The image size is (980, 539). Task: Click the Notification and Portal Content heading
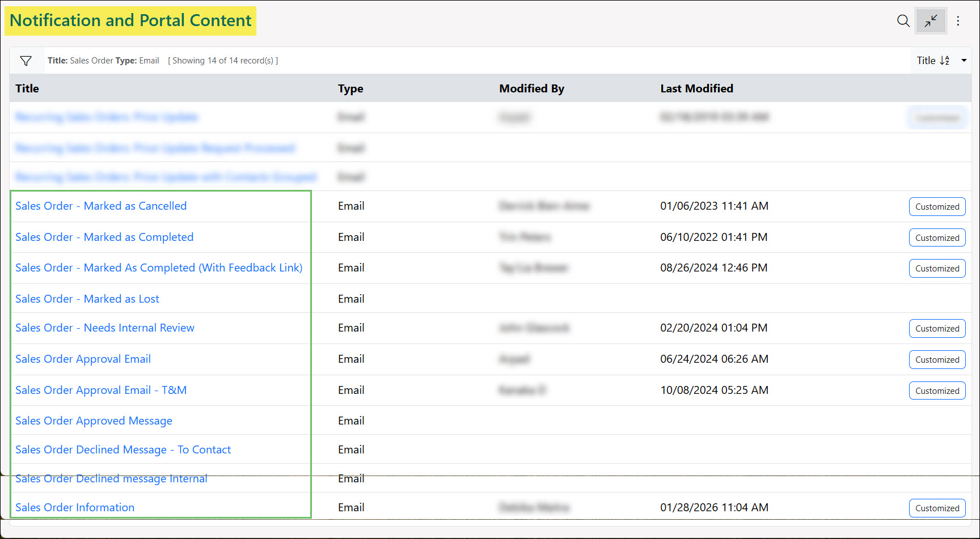(x=130, y=20)
